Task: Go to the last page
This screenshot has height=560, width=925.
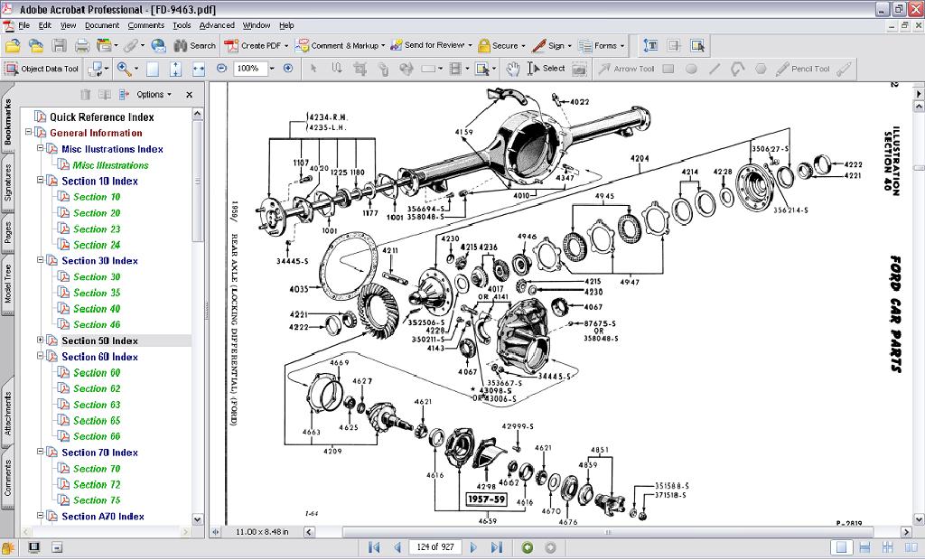Action: (496, 547)
